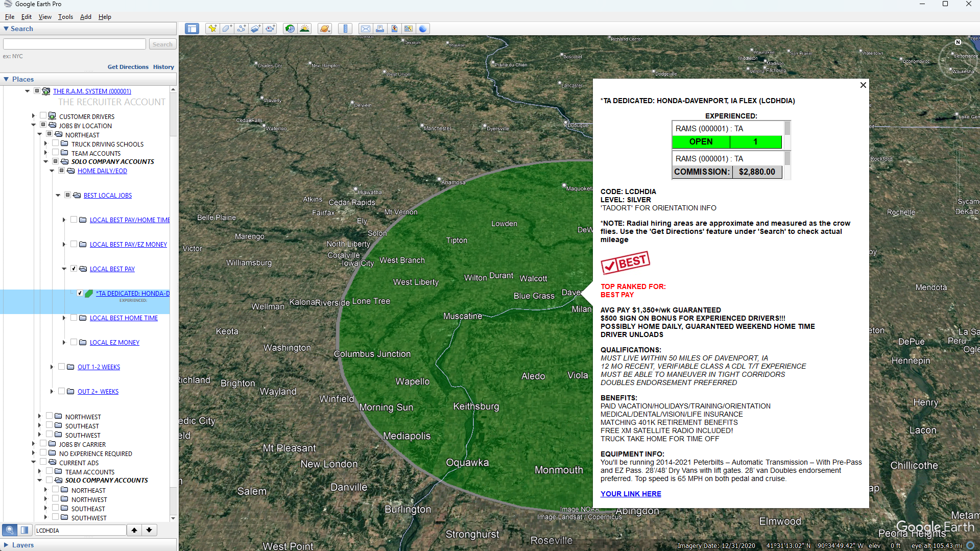Select the Add Polygon tool
980x551 pixels.
pyautogui.click(x=227, y=29)
